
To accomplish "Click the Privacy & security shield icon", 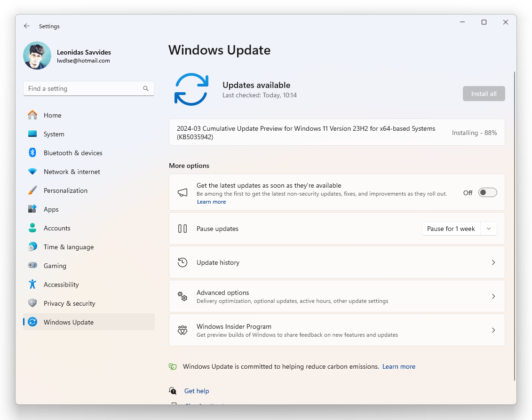I will pyautogui.click(x=32, y=303).
